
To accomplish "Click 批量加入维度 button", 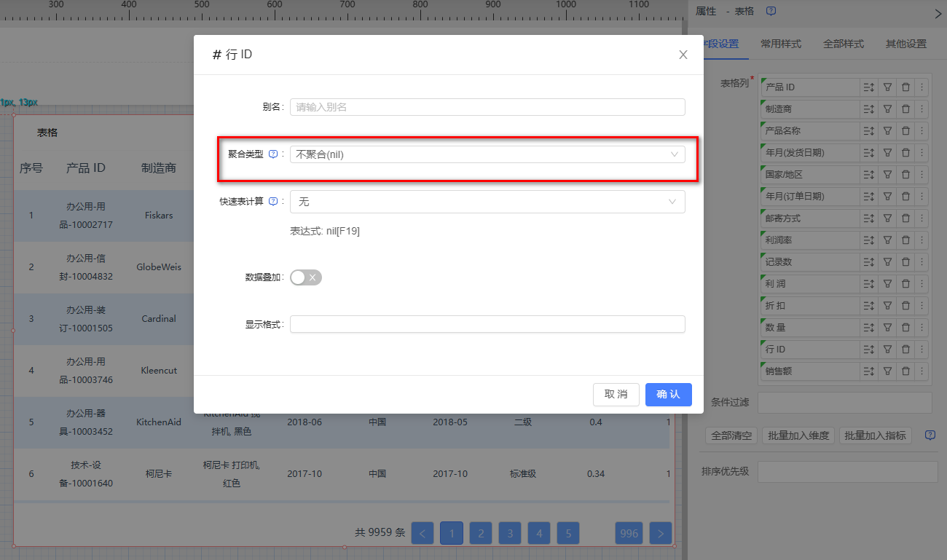I will point(799,435).
